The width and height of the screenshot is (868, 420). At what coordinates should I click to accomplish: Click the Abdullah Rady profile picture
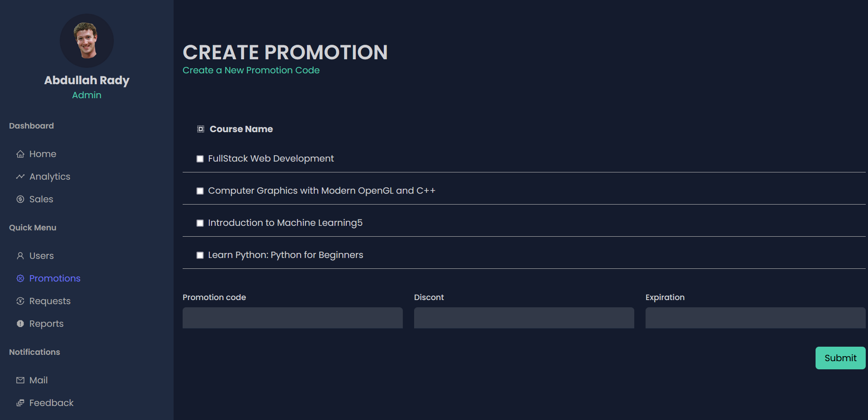tap(87, 41)
